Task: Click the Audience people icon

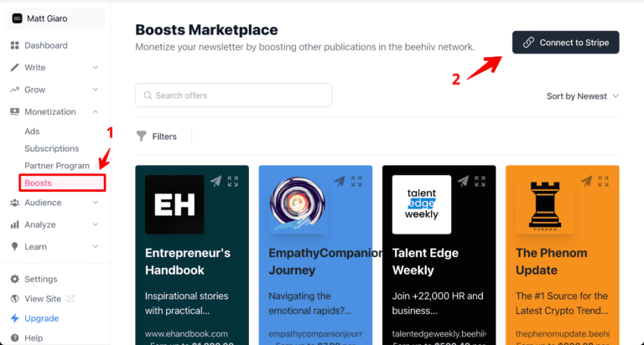Action: [15, 203]
